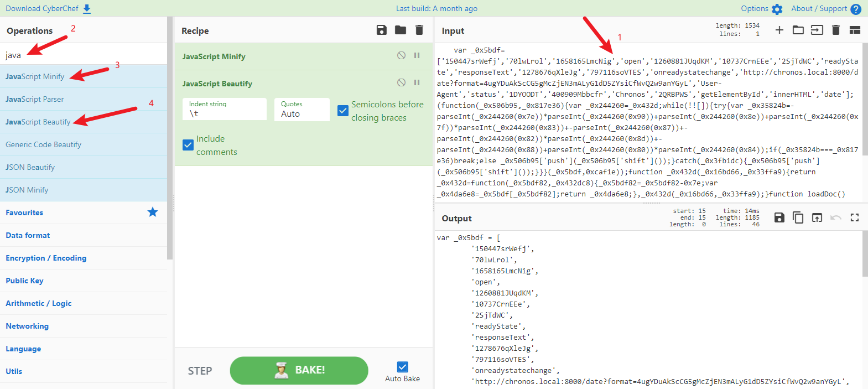Expand the Utils category
The image size is (868, 389).
tap(83, 371)
